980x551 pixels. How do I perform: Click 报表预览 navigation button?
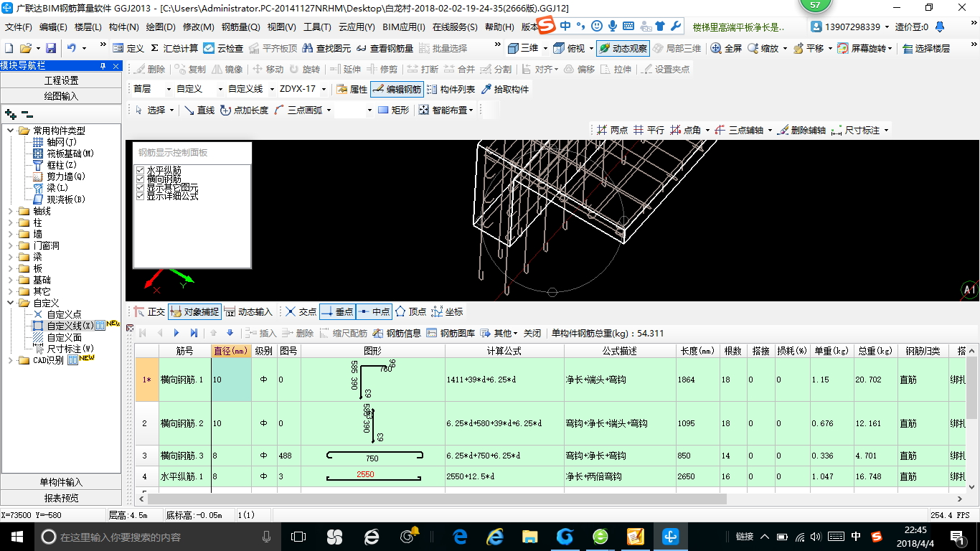pos(62,498)
